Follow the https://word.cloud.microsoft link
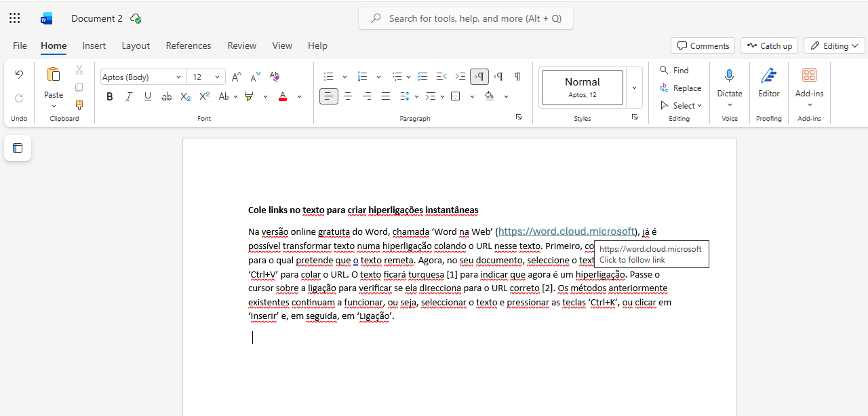 [x=566, y=231]
